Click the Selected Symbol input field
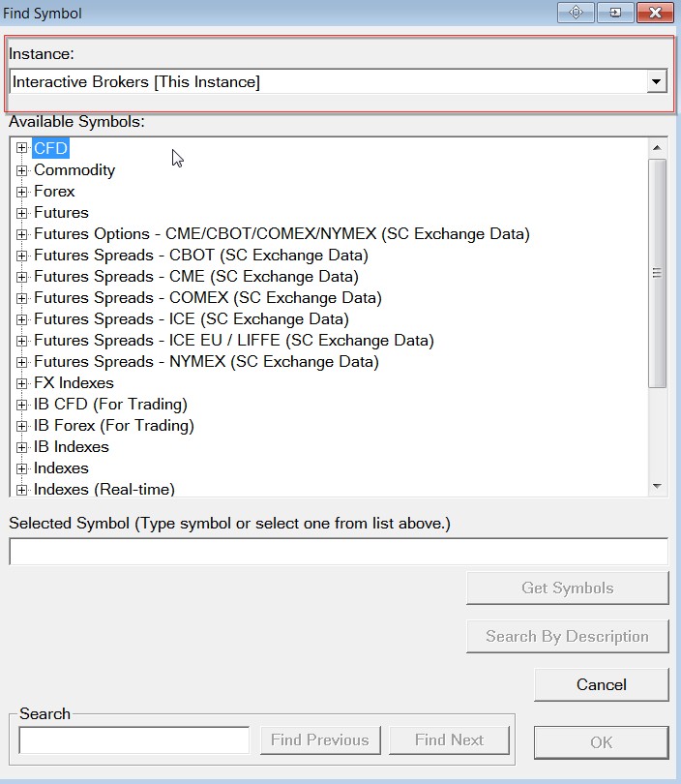The image size is (681, 784). (339, 552)
